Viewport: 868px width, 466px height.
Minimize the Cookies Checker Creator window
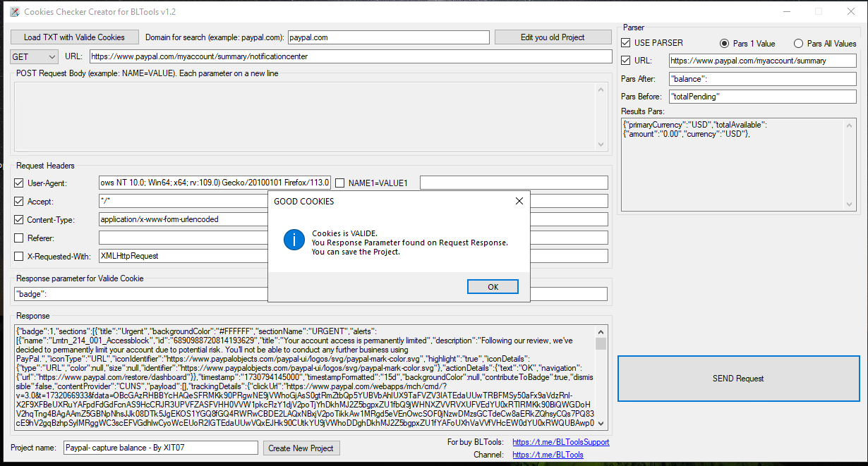coord(787,12)
